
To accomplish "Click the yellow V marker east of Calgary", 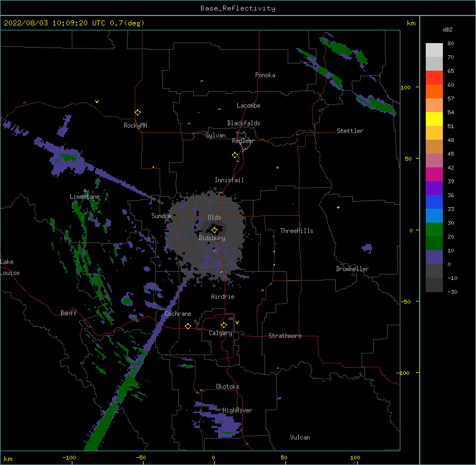I will pyautogui.click(x=237, y=323).
